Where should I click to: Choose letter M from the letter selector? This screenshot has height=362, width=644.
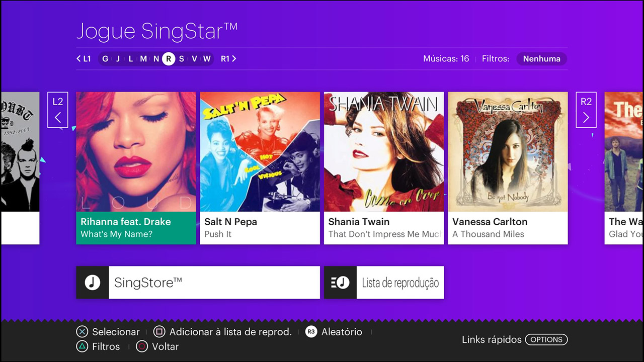coord(143,59)
